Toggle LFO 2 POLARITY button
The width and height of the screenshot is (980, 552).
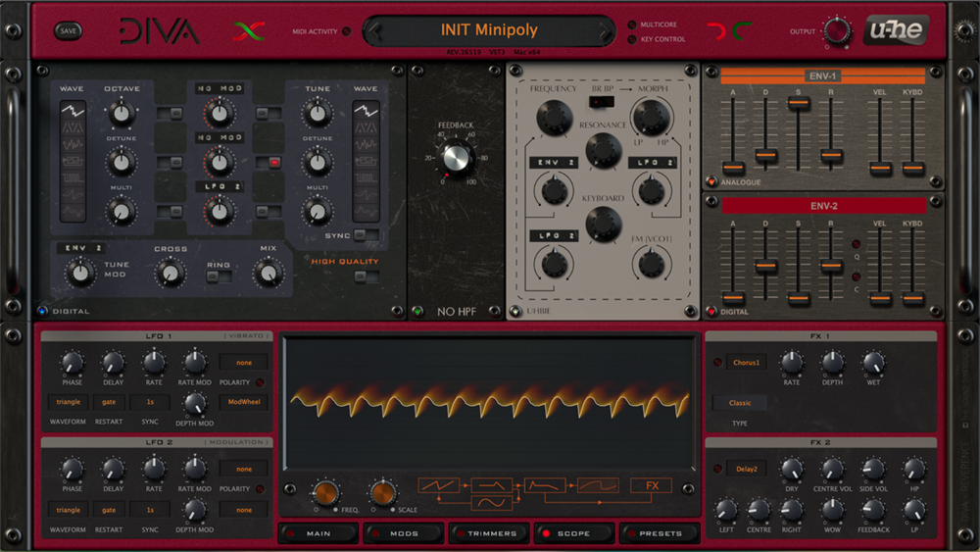[x=260, y=489]
